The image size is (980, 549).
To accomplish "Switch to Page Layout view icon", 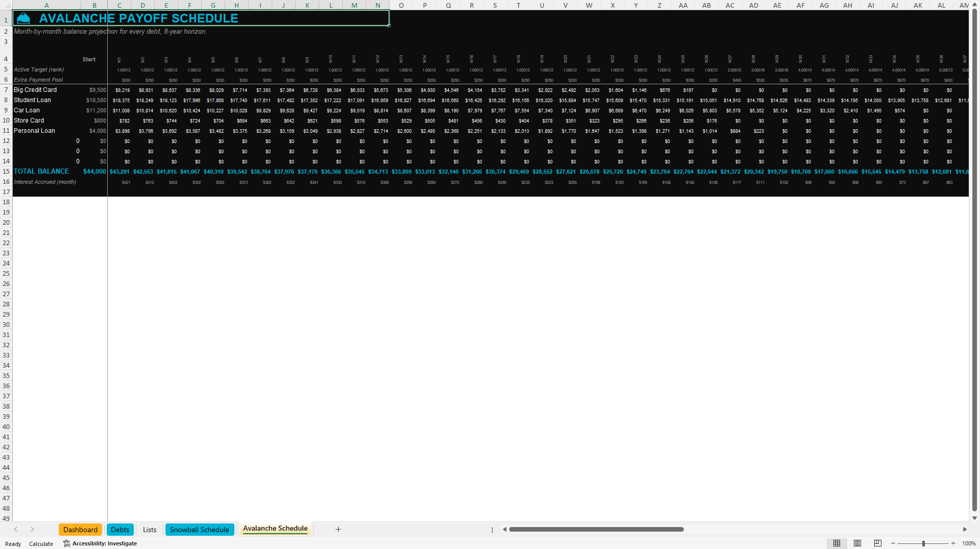I will point(857,543).
